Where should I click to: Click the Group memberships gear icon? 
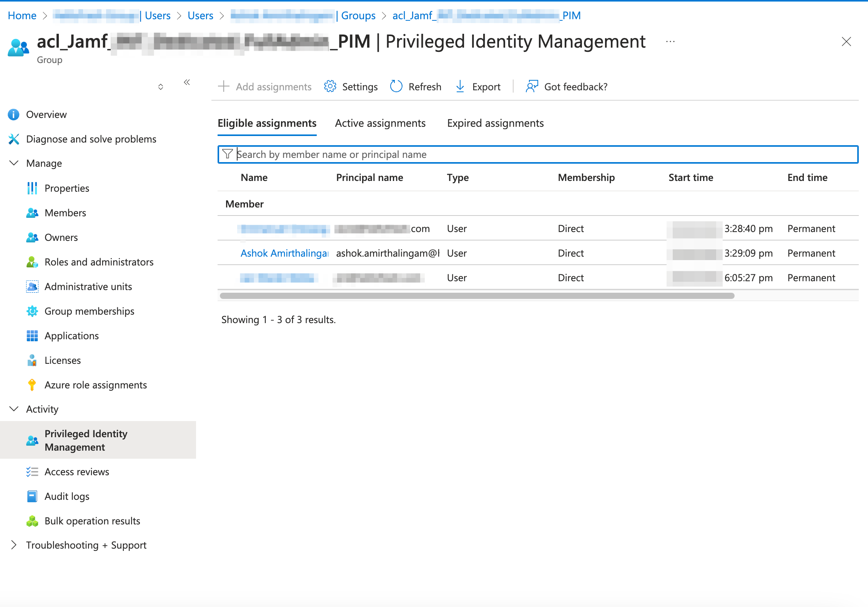point(32,311)
